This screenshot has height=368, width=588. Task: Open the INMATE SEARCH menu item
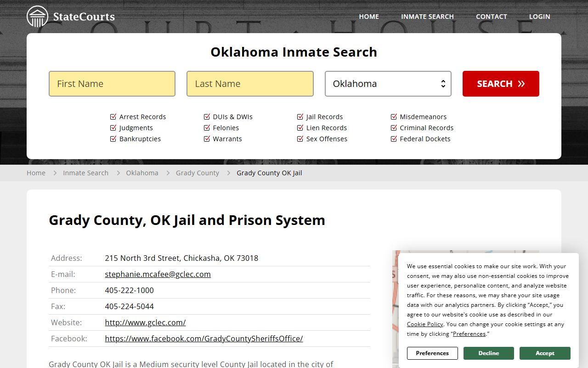pyautogui.click(x=427, y=17)
